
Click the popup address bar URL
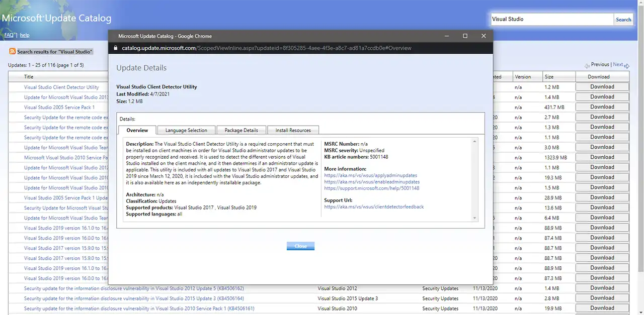[x=267, y=48]
